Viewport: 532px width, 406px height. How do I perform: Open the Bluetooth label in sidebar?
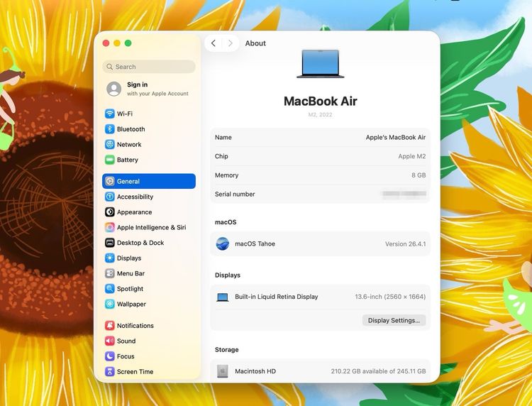tap(131, 129)
